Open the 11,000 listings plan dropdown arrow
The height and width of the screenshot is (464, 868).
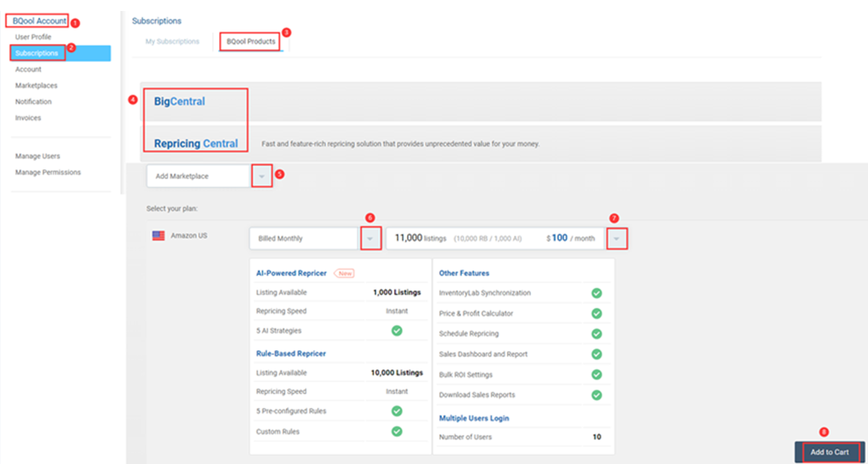pos(617,238)
